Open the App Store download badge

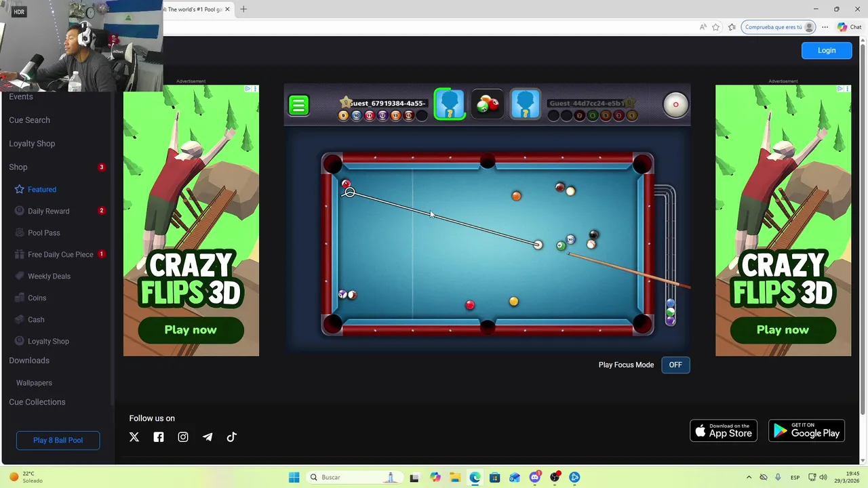[724, 430]
